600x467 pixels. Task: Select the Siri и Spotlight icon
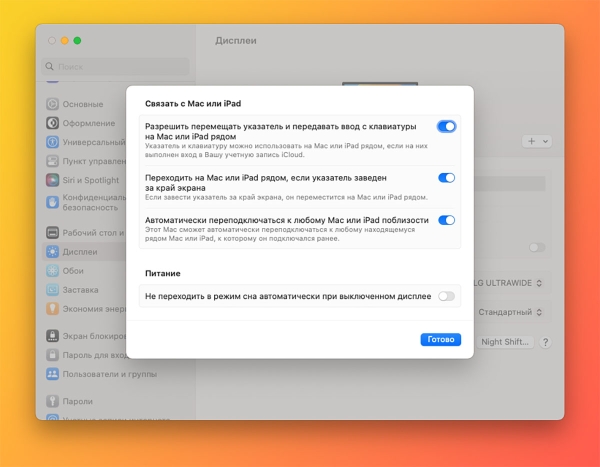coord(52,180)
